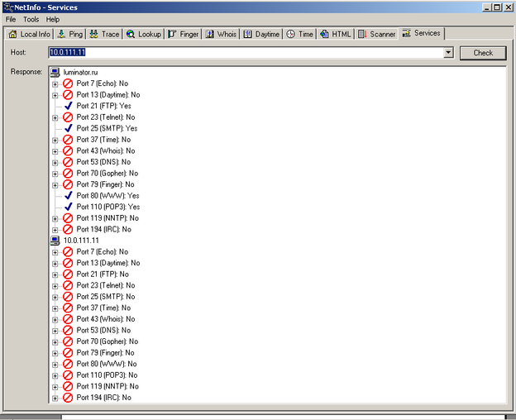Select "Port 70 (Gopher): No" under luminator.ru
Screen dimensions: 516x420
point(107,174)
